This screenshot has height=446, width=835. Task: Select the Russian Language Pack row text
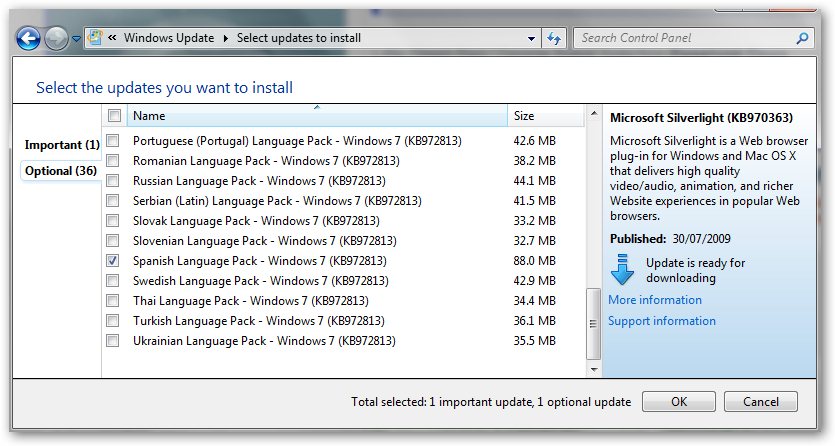[259, 181]
